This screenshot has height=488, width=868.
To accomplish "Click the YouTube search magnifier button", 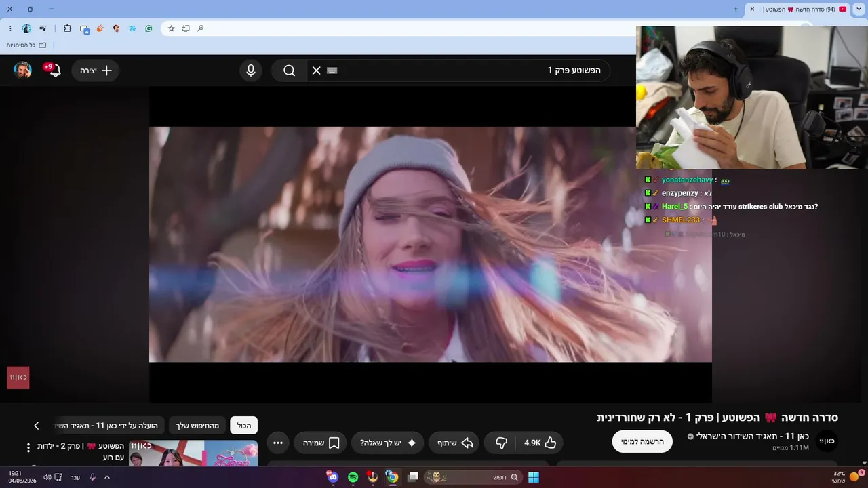I will [x=290, y=70].
